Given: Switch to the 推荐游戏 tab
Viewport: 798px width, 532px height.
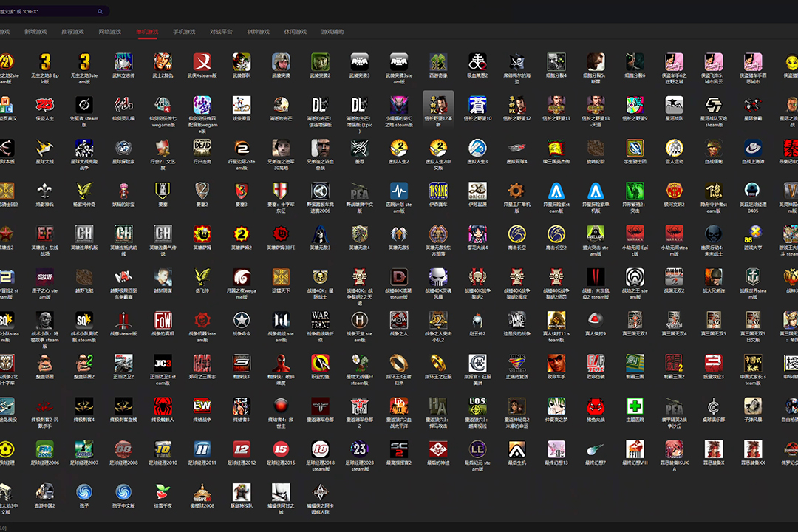Looking at the screenshot, I should coord(72,32).
